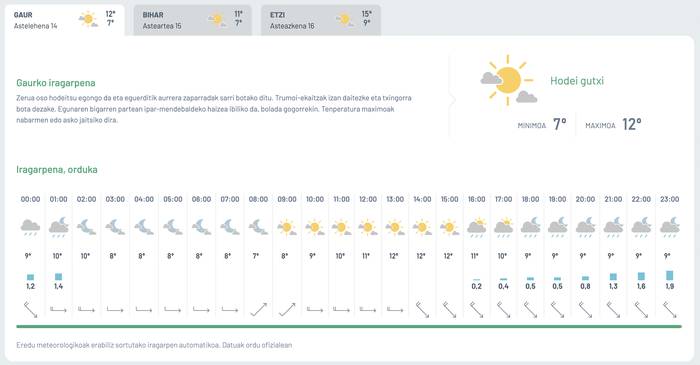The image size is (700, 365).
Task: Click the Gaurko iragarpena heading
Action: click(56, 83)
